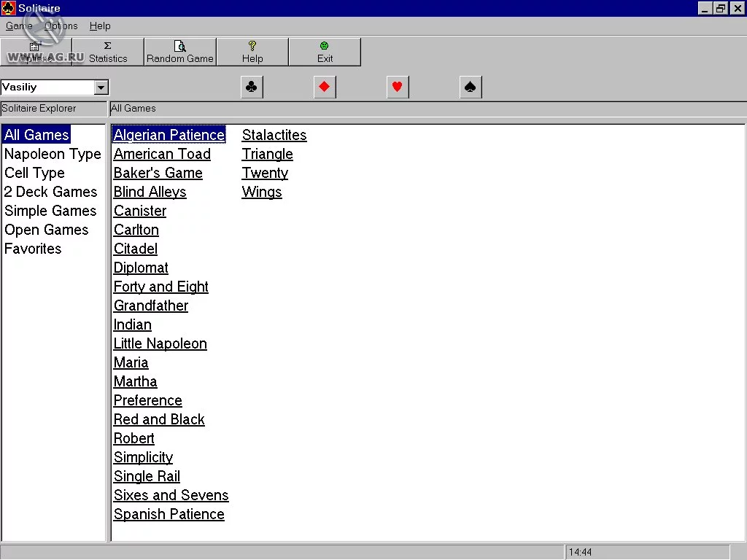The image size is (747, 560).
Task: Click the Exit toolbar button
Action: point(325,52)
